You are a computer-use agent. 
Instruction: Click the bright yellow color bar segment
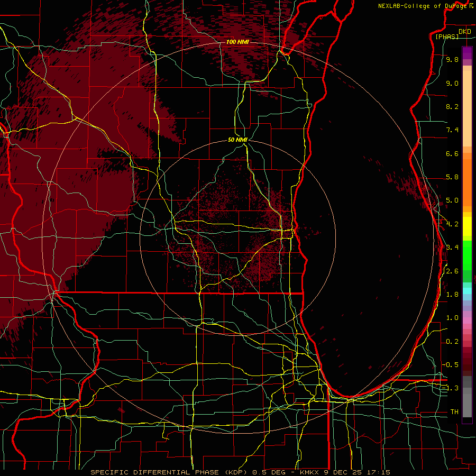point(467,226)
